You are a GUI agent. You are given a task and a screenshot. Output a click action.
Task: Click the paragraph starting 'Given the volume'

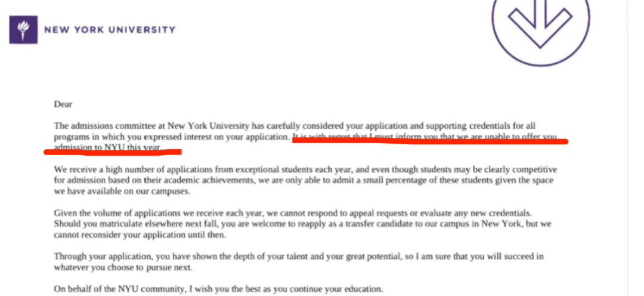pyautogui.click(x=303, y=224)
